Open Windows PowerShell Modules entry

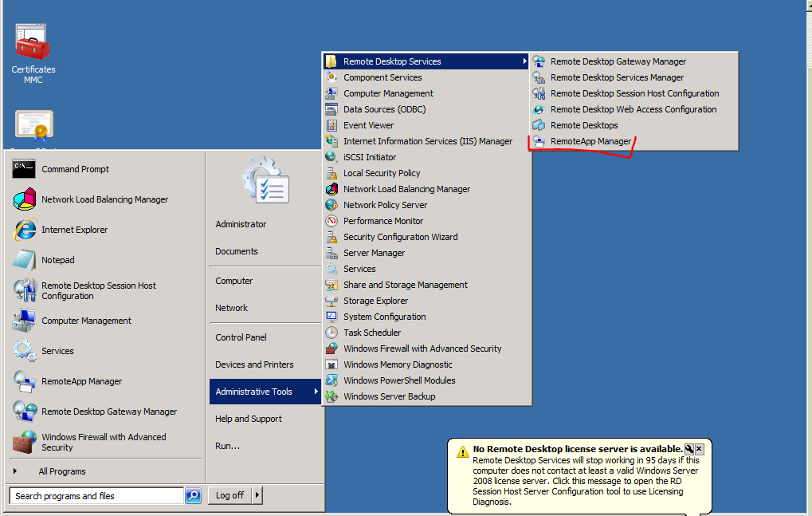(399, 380)
